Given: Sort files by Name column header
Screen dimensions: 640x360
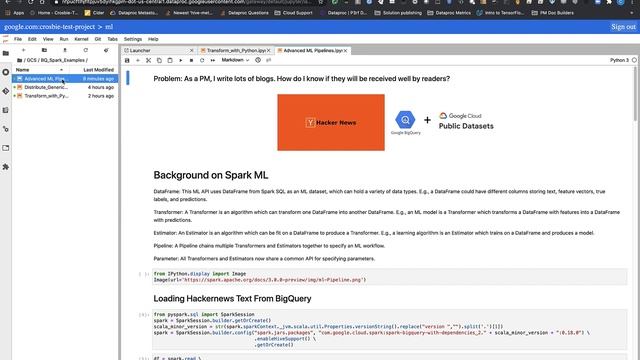Looking at the screenshot, I should point(39,70).
